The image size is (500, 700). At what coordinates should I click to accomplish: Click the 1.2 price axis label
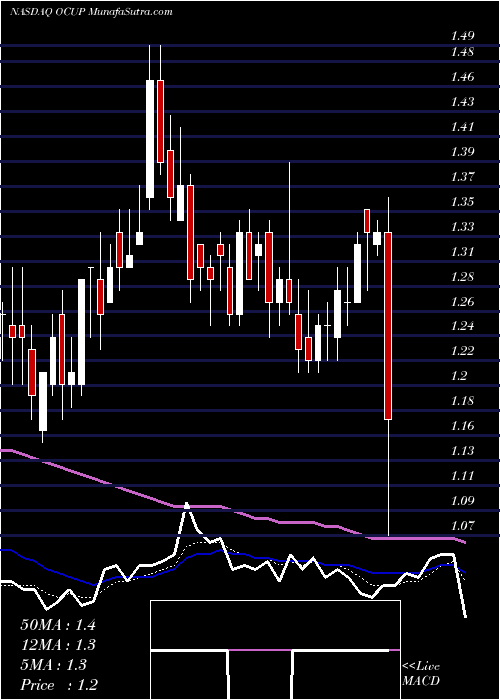459,376
